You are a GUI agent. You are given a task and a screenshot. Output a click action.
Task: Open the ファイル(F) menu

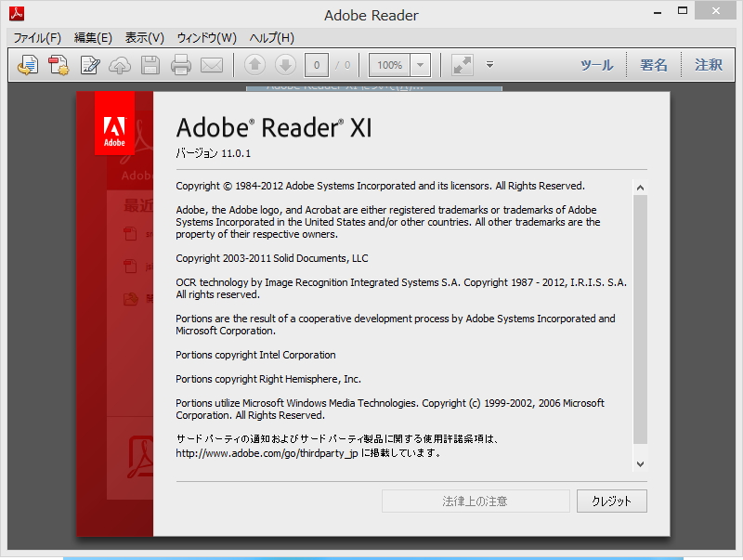point(35,38)
